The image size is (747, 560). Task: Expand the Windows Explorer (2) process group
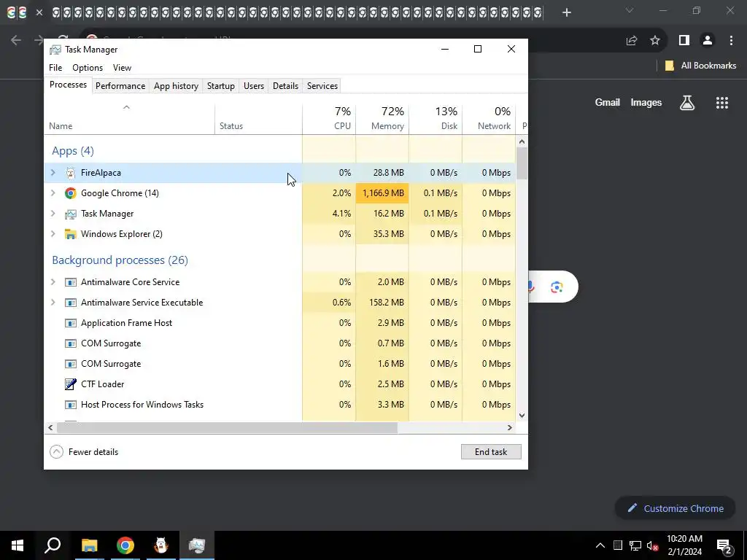[x=53, y=234]
